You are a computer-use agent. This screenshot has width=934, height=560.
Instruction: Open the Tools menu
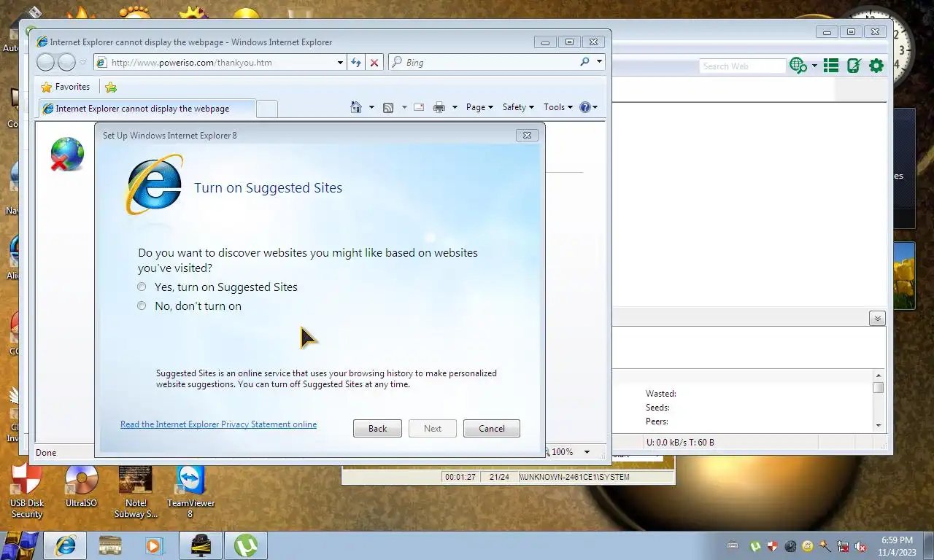click(558, 107)
